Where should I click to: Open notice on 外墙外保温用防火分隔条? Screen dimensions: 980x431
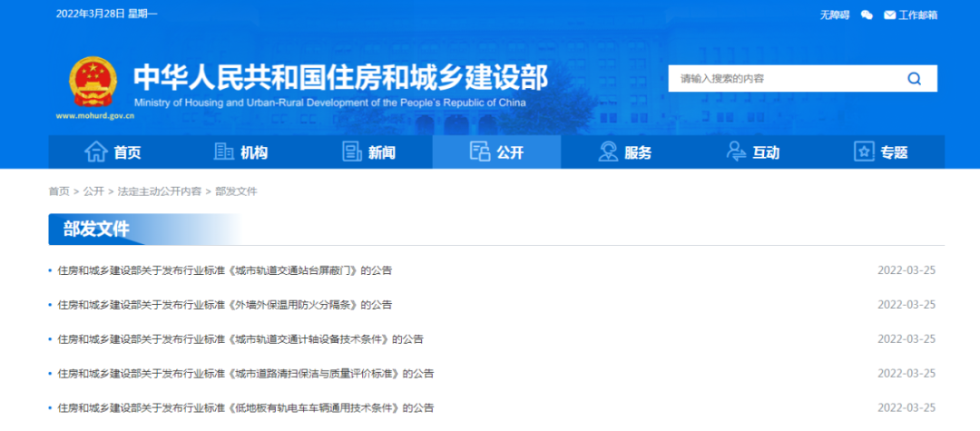(225, 305)
